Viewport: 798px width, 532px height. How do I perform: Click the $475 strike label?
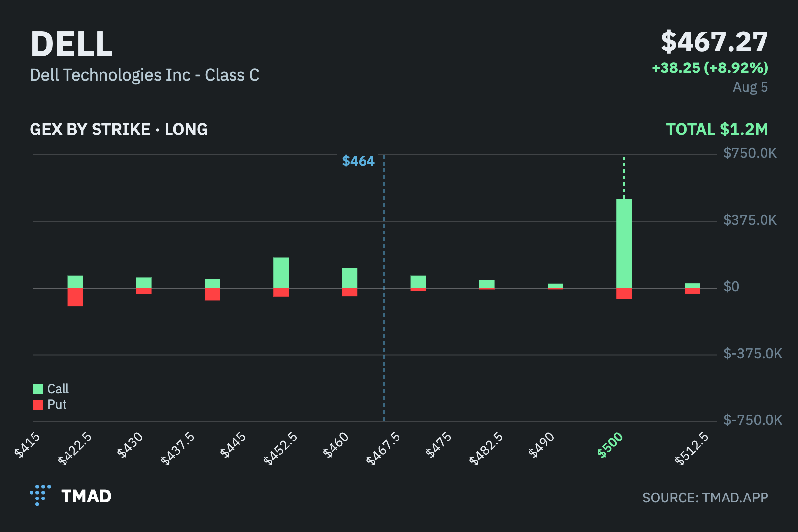coord(438,445)
